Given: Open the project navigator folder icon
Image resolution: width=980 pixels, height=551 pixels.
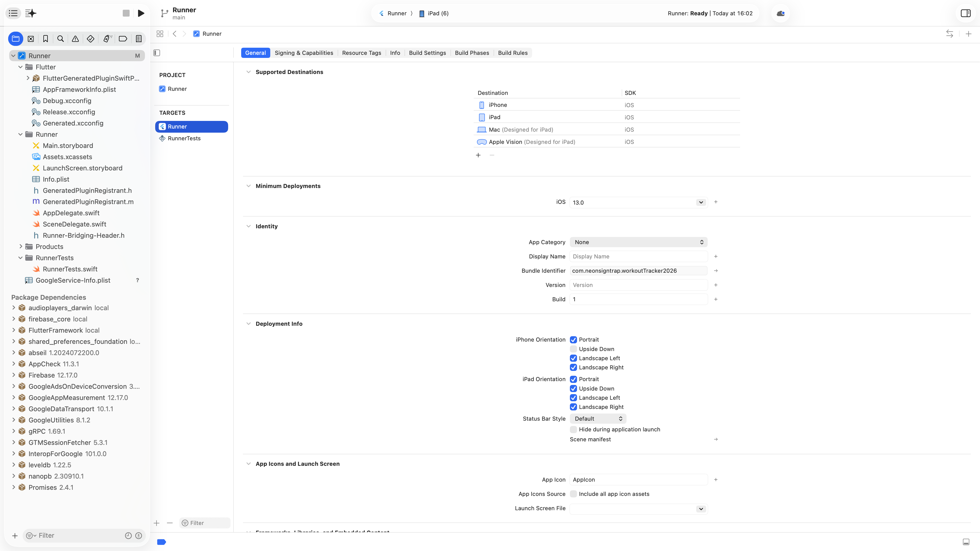Looking at the screenshot, I should (16, 39).
